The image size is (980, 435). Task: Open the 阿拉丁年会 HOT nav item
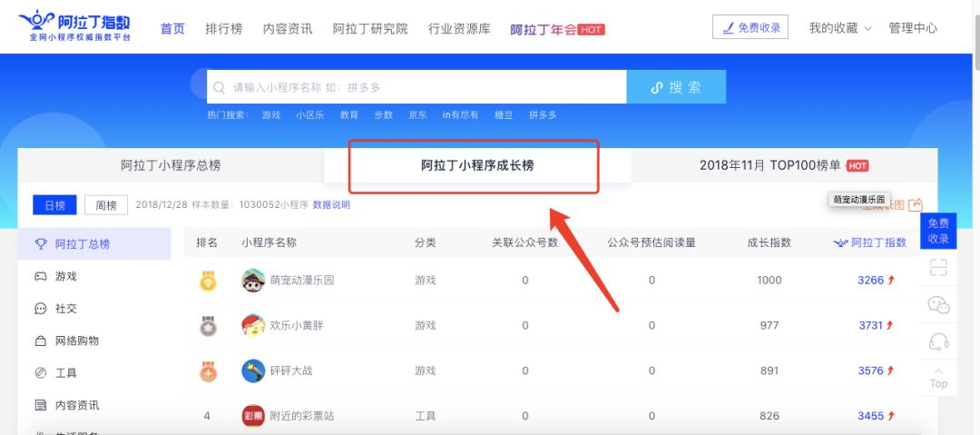(557, 29)
